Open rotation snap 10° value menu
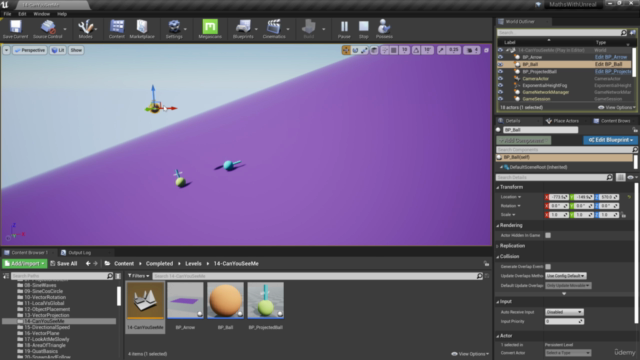This screenshot has width=640, height=360. click(427, 50)
